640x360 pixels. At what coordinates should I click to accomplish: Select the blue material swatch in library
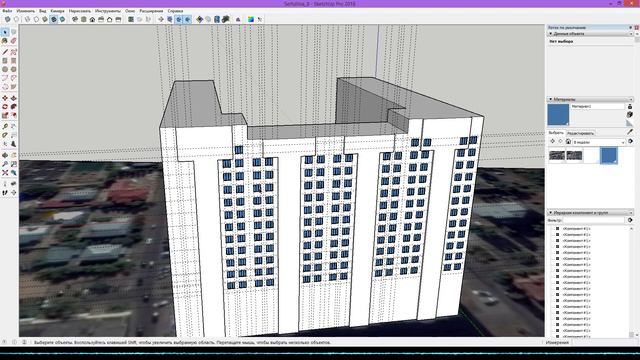[609, 156]
